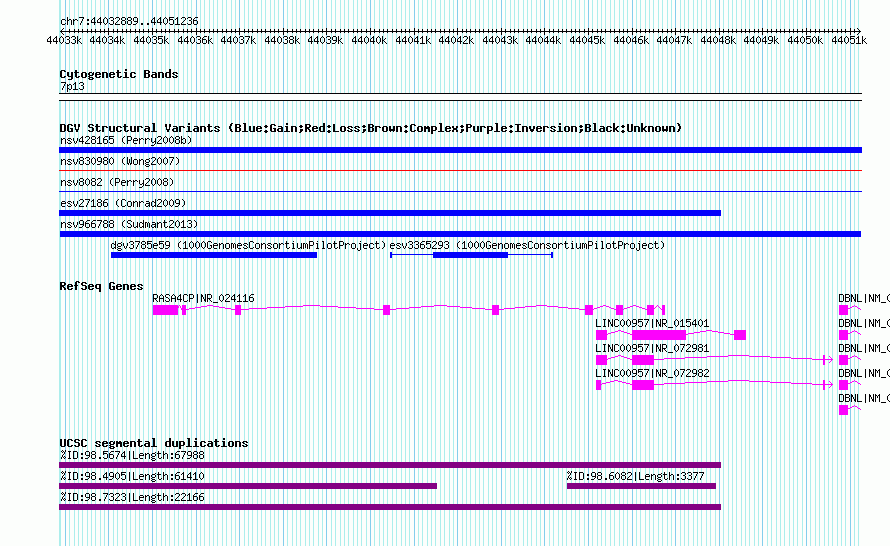This screenshot has height=546, width=890.
Task: Select the RefSeq Genes track title
Action: pos(101,286)
